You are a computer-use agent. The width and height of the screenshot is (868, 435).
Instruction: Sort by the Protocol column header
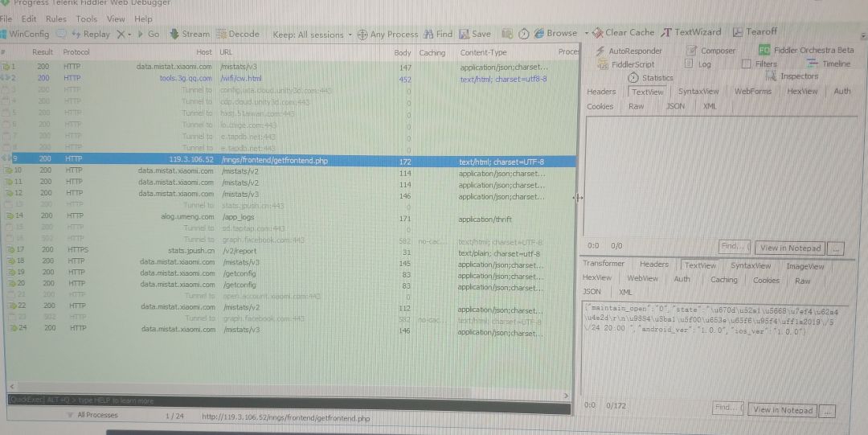click(76, 52)
